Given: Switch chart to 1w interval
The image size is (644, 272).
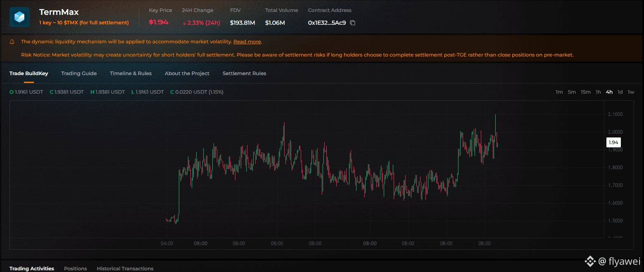Looking at the screenshot, I should (631, 92).
